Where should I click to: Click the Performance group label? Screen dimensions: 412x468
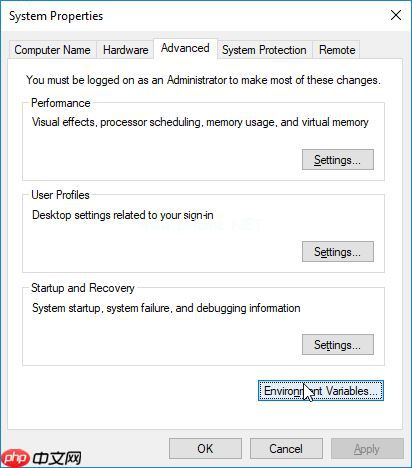point(61,103)
